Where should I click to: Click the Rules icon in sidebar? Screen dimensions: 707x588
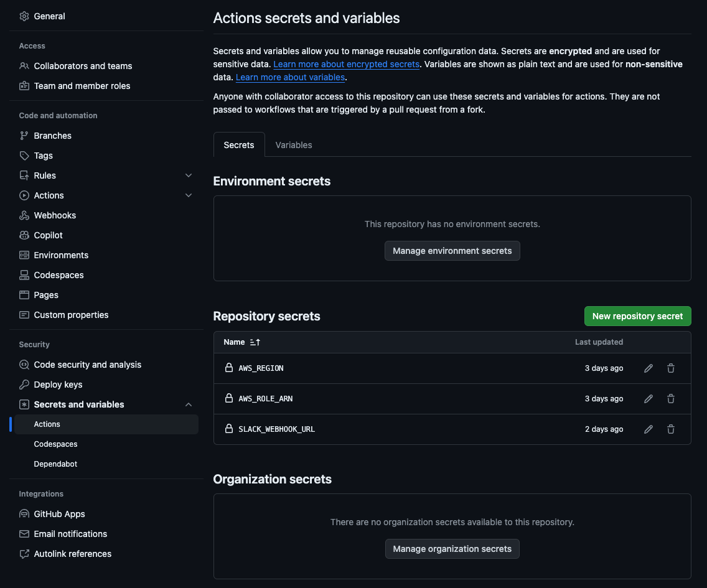tap(24, 175)
